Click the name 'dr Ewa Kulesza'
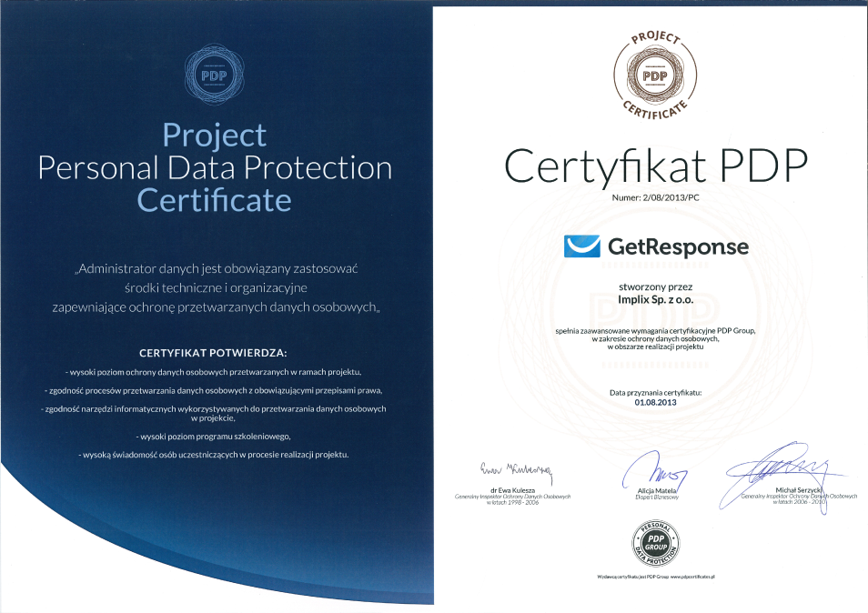Viewport: 868px width, 613px height. [512, 490]
